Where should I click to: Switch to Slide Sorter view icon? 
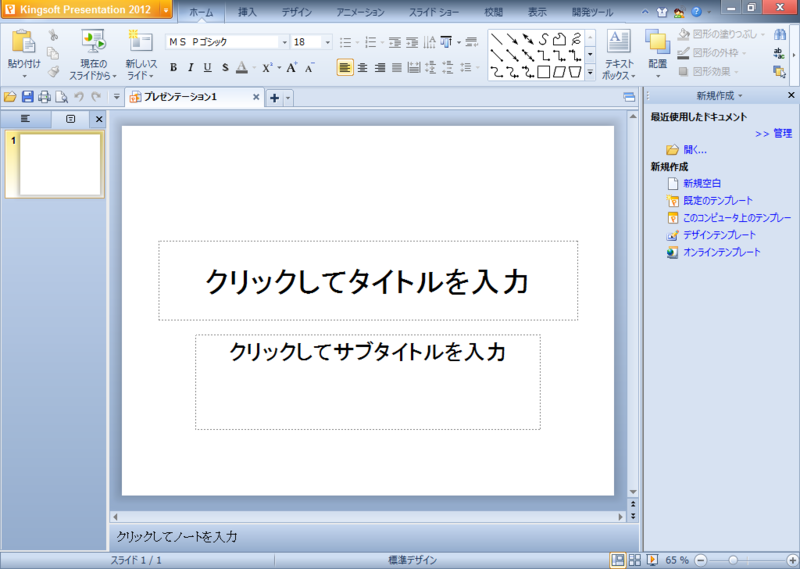(x=635, y=560)
